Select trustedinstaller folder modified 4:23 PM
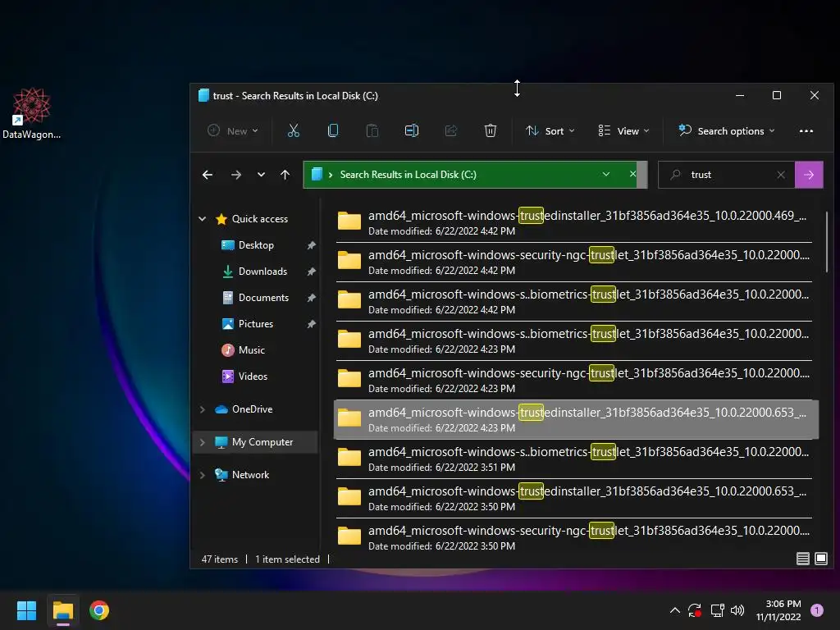This screenshot has width=840, height=630. point(576,419)
